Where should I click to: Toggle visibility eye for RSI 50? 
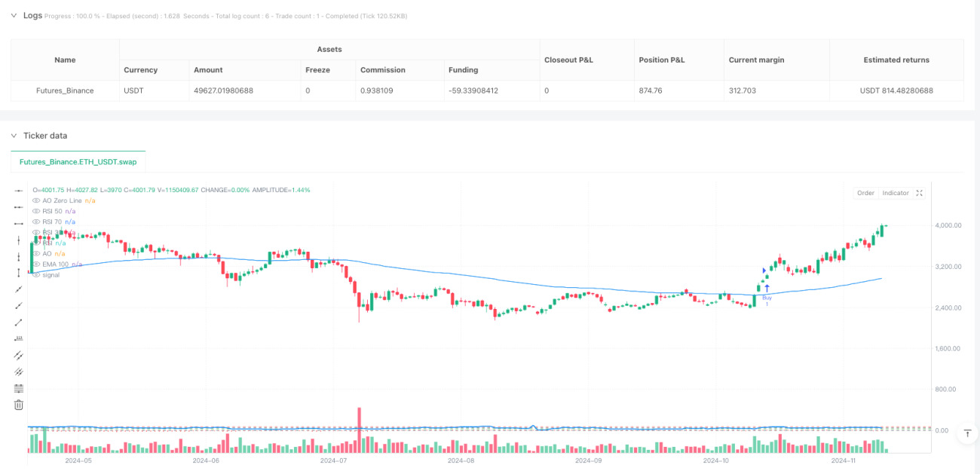36,211
